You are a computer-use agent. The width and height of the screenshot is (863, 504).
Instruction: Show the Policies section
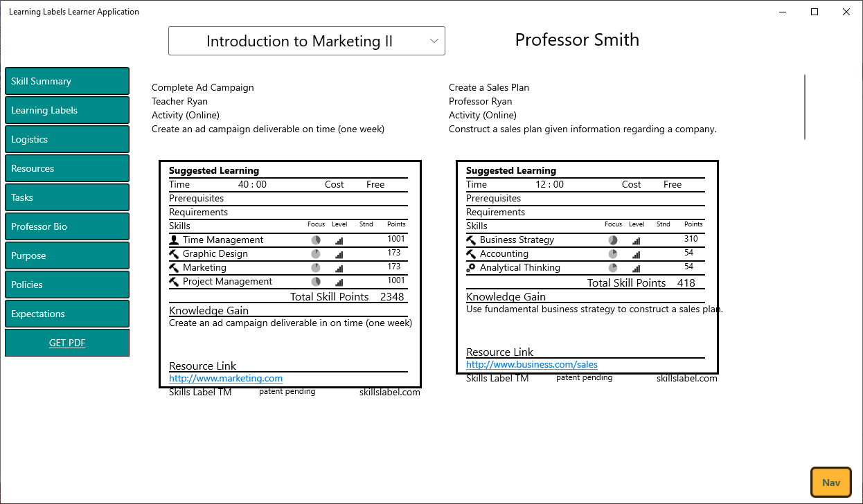coord(67,285)
